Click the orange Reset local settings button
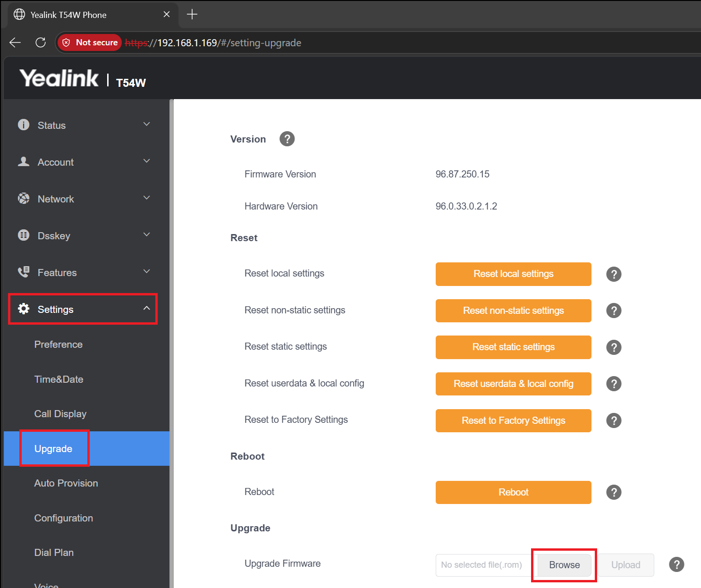The height and width of the screenshot is (588, 701). click(x=514, y=274)
